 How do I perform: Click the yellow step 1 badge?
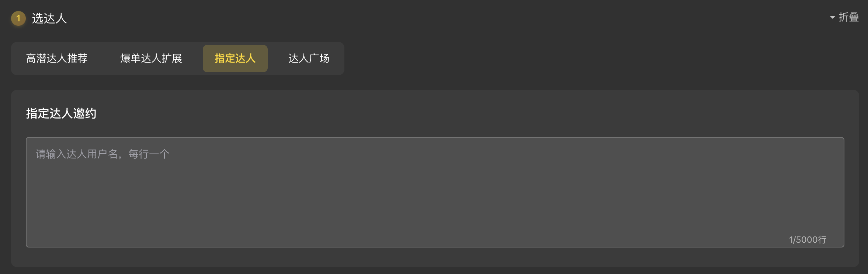pos(18,18)
